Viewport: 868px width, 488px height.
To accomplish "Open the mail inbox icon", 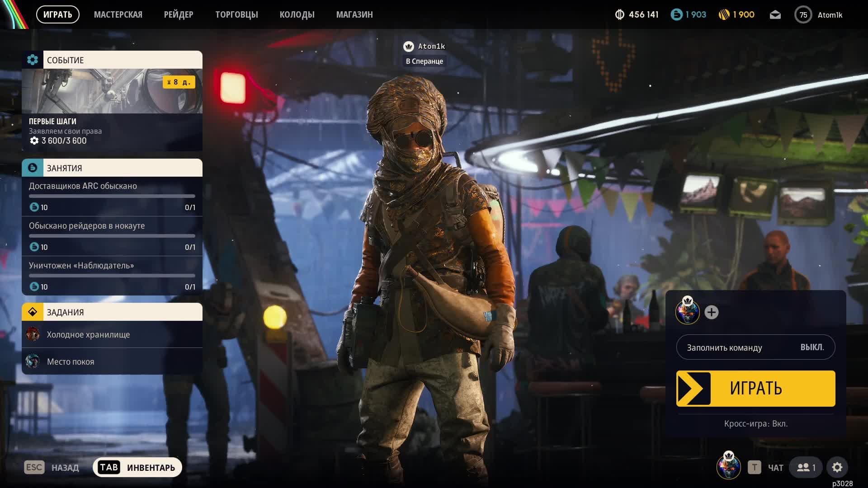I will point(775,15).
